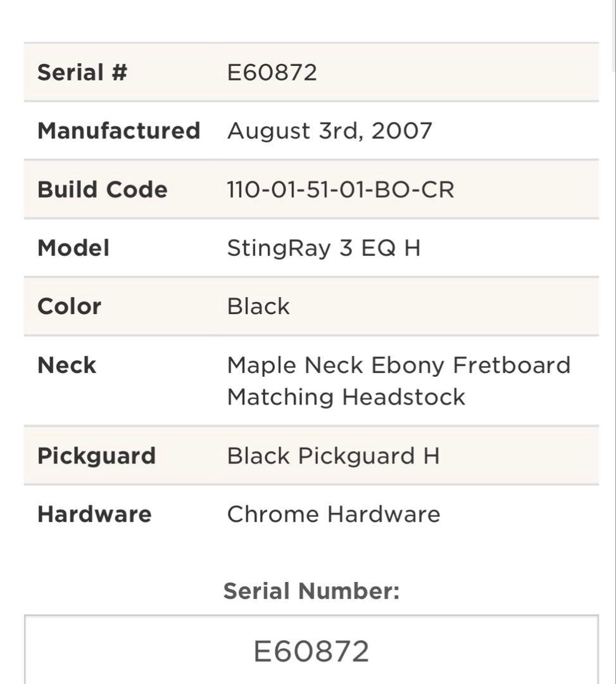Click the "Build Code" row label
Viewport: 616px width, 684px height.
click(103, 189)
